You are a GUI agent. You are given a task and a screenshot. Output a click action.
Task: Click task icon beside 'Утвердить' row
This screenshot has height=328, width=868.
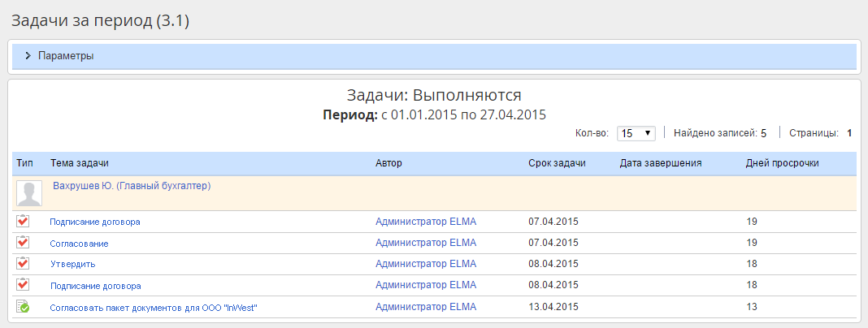[23, 263]
